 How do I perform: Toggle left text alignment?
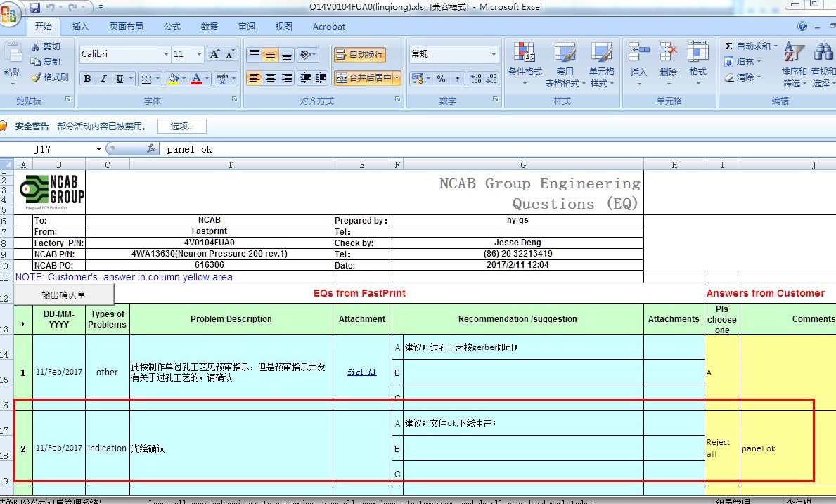pyautogui.click(x=255, y=78)
